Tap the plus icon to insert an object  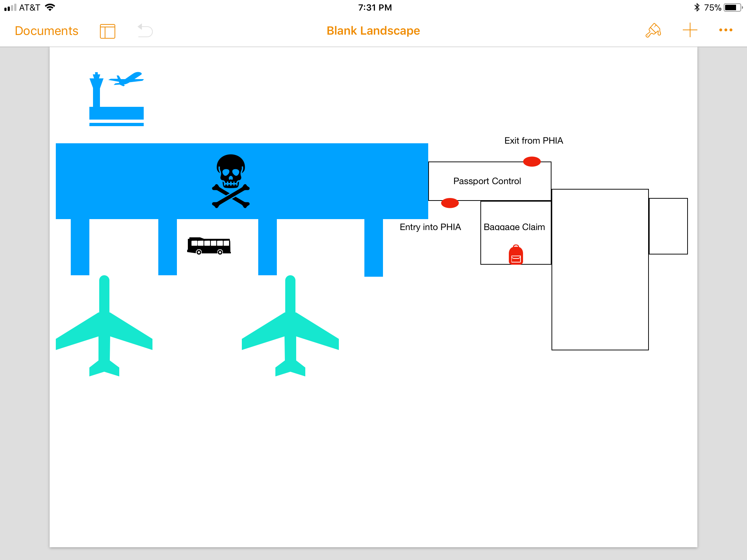(x=690, y=30)
